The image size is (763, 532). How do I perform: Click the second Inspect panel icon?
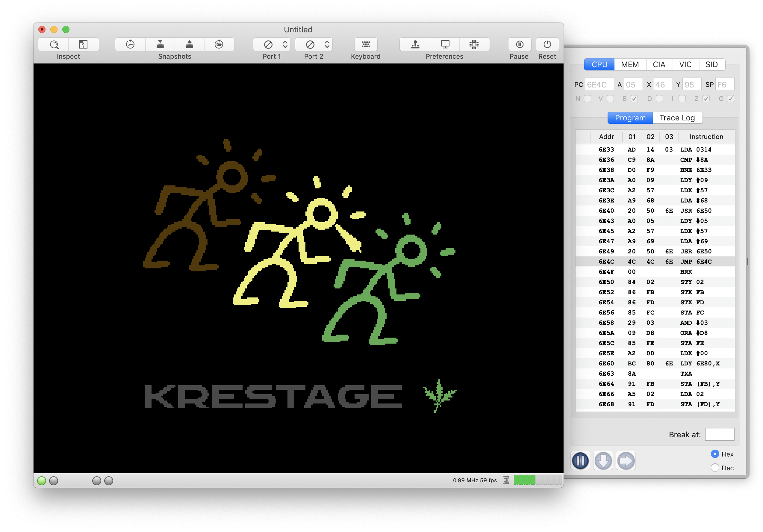tap(83, 44)
